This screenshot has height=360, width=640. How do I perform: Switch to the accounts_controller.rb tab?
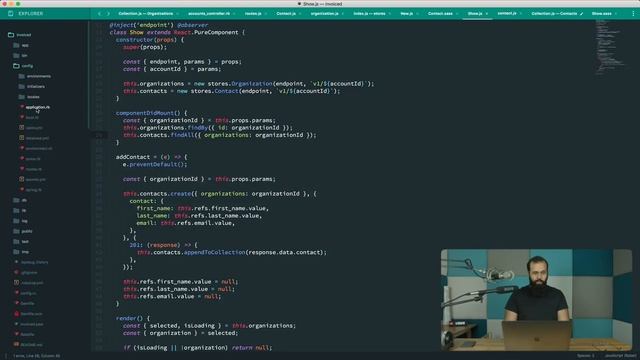[x=209, y=13]
